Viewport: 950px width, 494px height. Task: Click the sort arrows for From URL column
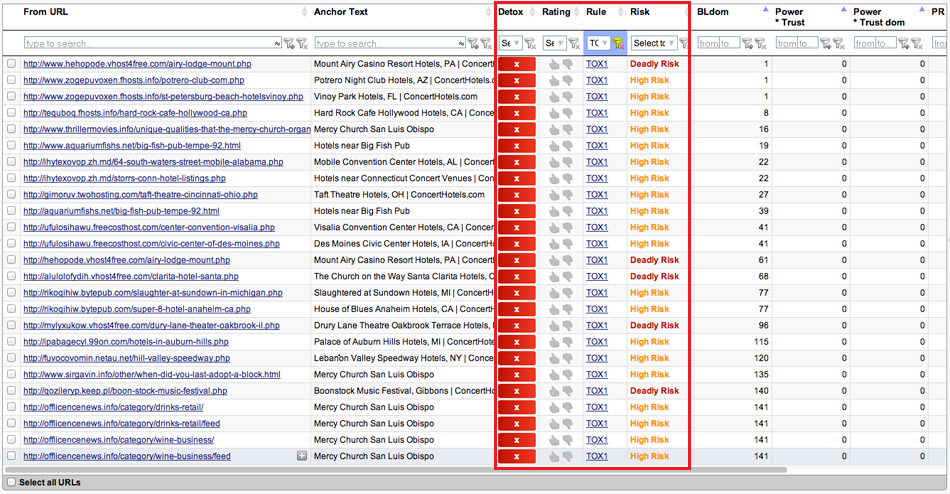pyautogui.click(x=304, y=12)
